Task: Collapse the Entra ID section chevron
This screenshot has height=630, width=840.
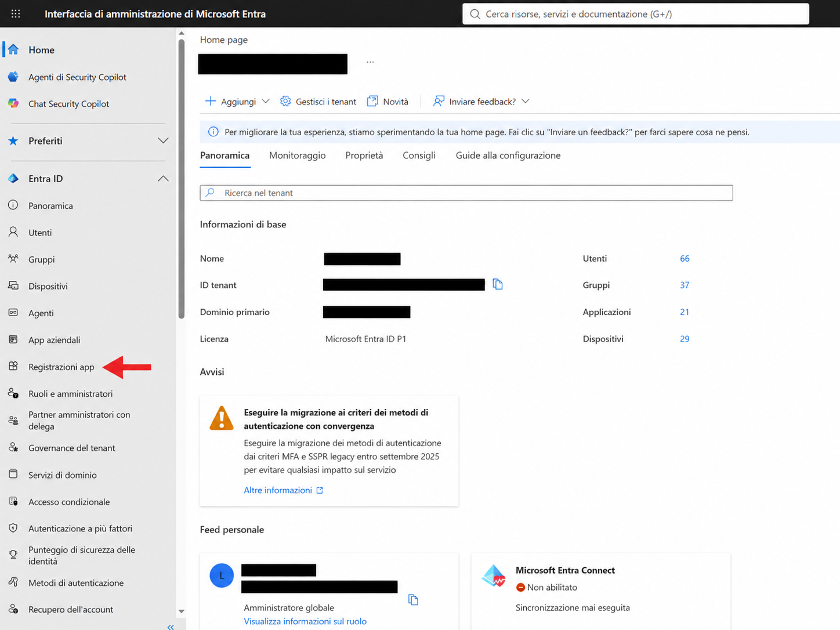Action: click(x=163, y=179)
